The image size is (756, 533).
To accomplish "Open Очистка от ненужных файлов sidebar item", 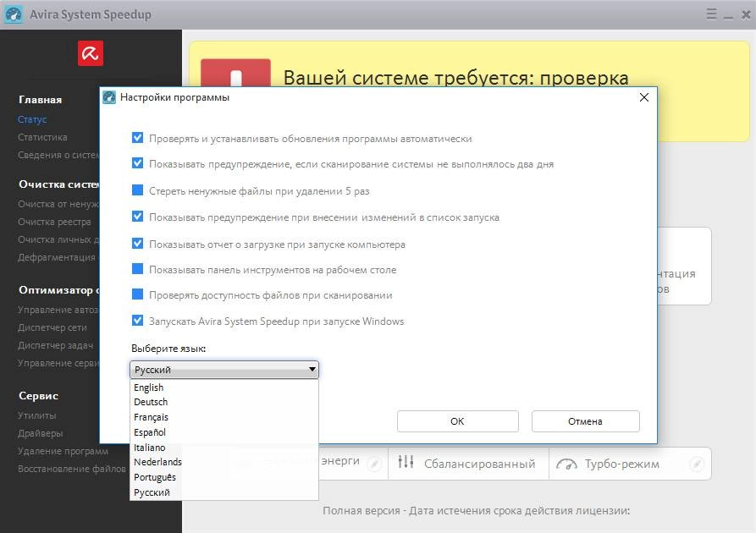I will click(58, 205).
